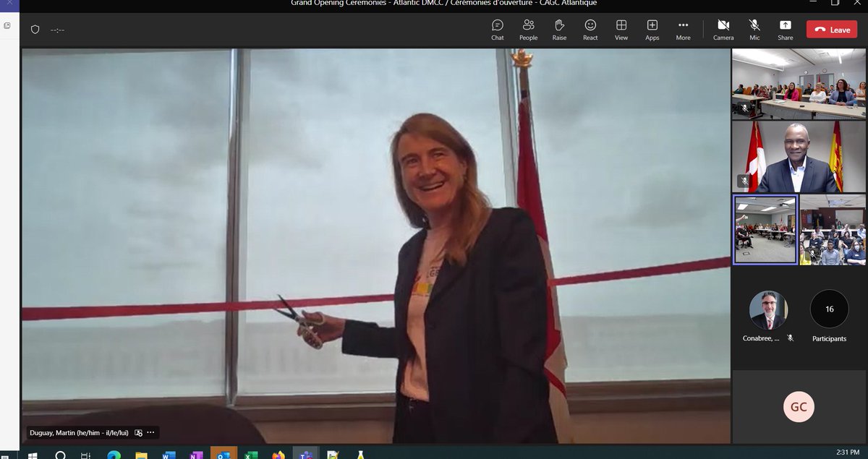Viewport: 868px width, 459px height.
Task: Open the 16 Participants overflow
Action: tap(829, 309)
